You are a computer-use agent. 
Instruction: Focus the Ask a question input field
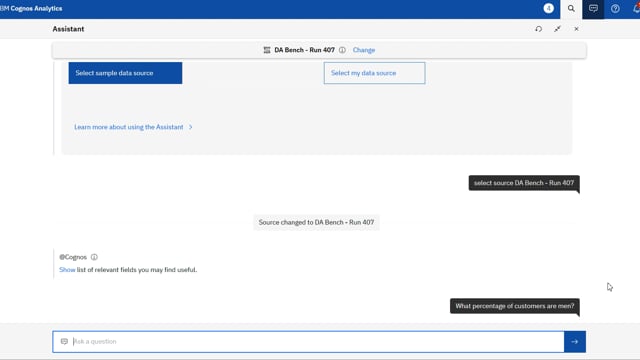tap(308, 342)
